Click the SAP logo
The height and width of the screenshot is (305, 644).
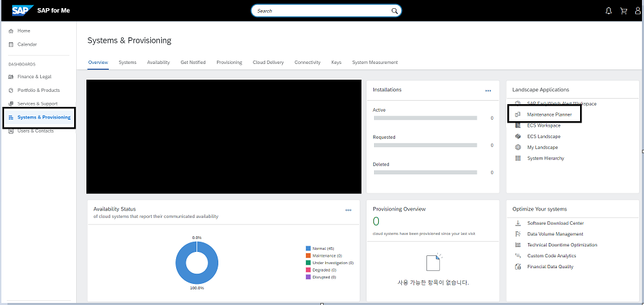22,10
